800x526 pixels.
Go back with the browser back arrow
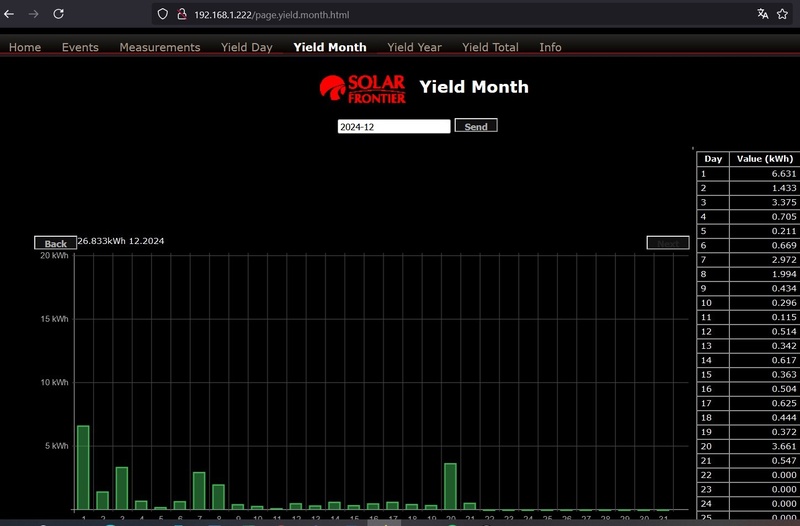(x=9, y=14)
